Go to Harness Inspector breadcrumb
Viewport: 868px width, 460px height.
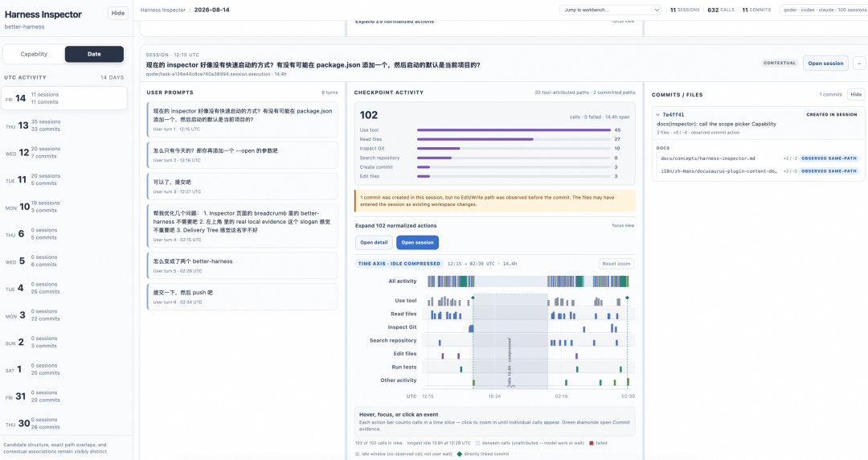tap(162, 10)
